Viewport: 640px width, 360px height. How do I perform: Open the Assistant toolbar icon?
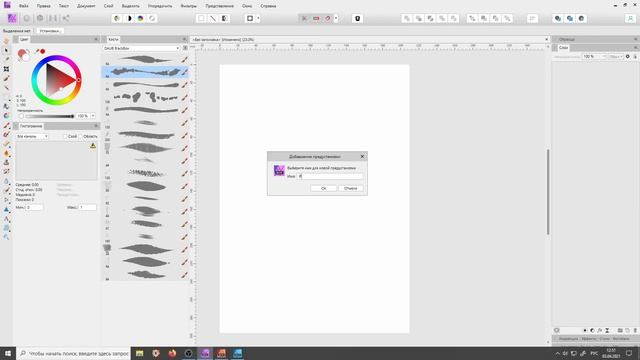(358, 18)
